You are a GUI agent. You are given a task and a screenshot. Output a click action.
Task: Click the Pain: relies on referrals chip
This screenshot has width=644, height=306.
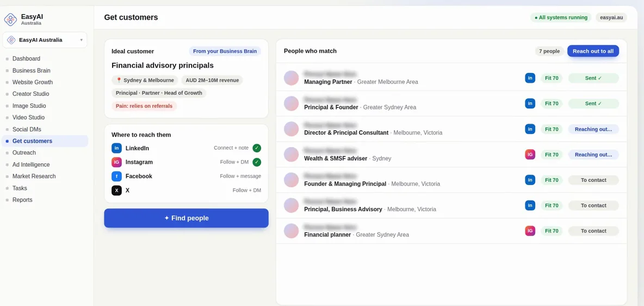pyautogui.click(x=144, y=106)
